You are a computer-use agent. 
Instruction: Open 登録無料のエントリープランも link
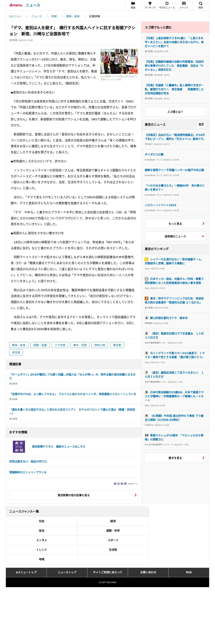(x=28, y=472)
